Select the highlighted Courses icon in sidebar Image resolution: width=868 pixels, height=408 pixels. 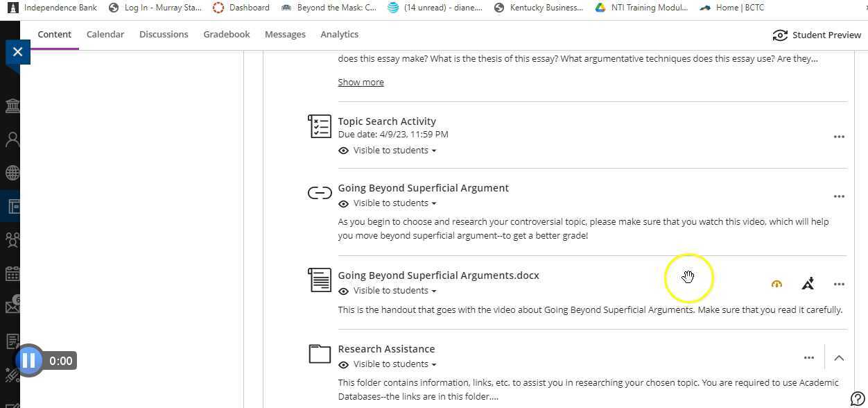point(12,206)
